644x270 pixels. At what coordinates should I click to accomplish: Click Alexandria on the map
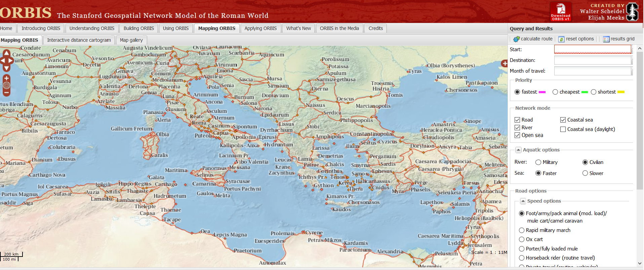(x=390, y=251)
